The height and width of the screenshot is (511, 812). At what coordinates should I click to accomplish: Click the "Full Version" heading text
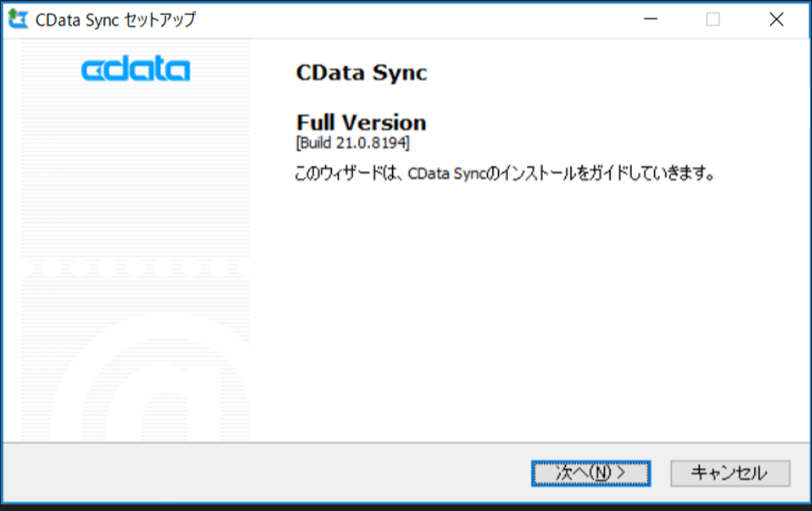(x=361, y=122)
